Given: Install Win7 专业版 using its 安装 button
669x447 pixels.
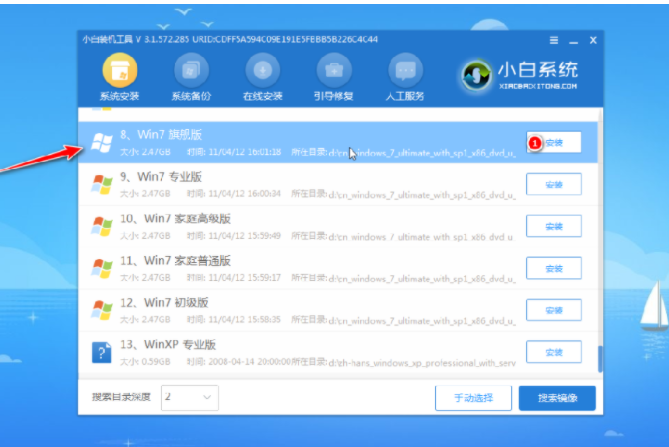Looking at the screenshot, I should coord(553,184).
